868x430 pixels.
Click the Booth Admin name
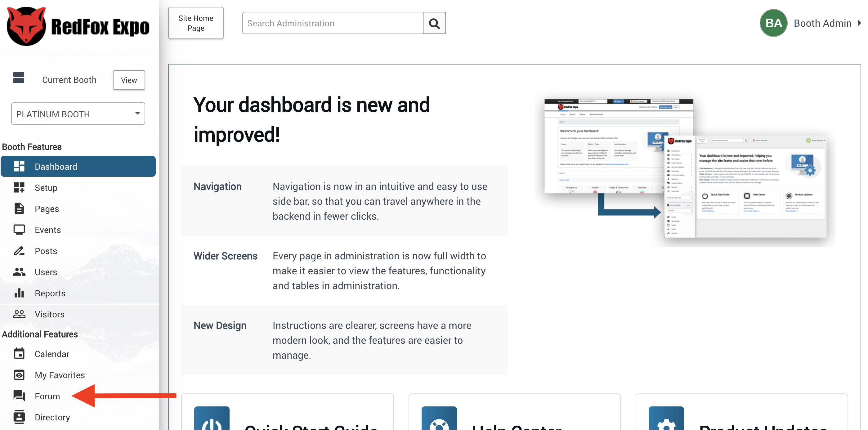click(822, 23)
